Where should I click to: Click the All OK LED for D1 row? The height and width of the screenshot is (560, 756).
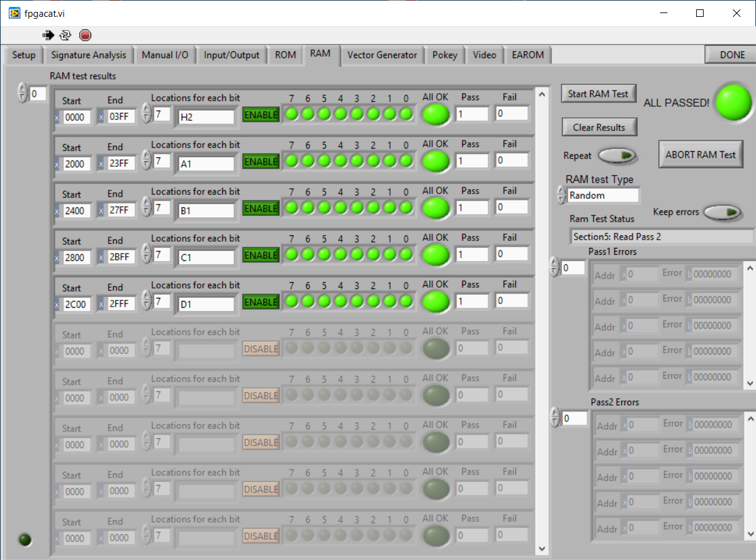click(x=435, y=302)
